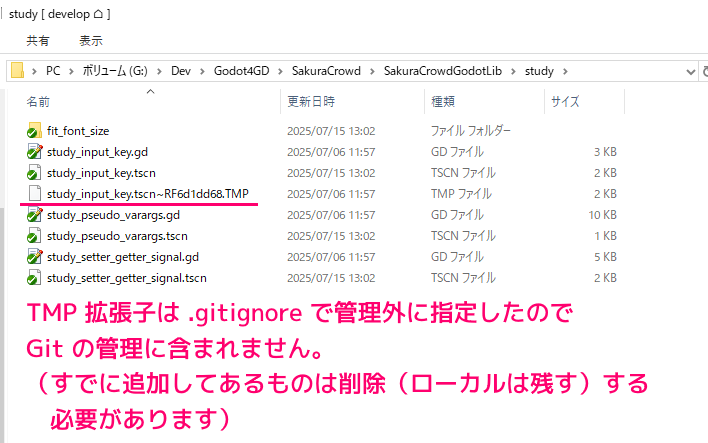Image resolution: width=708 pixels, height=443 pixels.
Task: Select the study_input_key.tscn~RF6d1dd68.TMP file name
Action: (x=148, y=194)
